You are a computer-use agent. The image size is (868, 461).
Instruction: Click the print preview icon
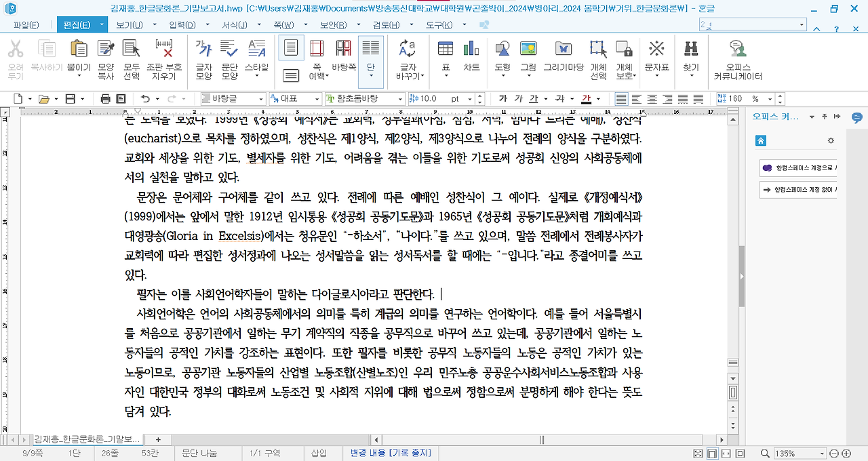click(x=121, y=99)
